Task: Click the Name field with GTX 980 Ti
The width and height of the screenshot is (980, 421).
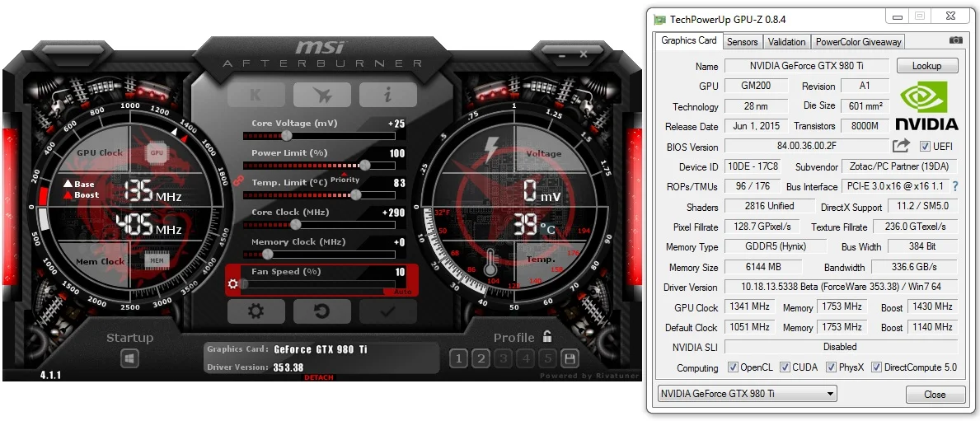Action: coord(806,66)
